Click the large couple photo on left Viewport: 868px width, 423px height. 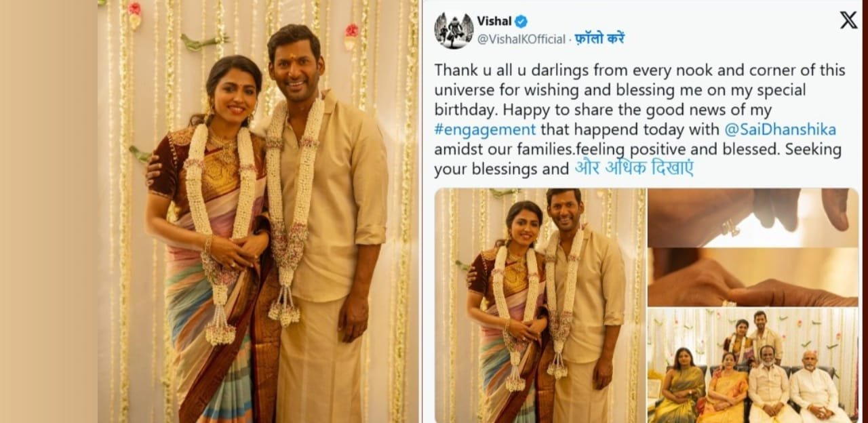click(258, 211)
